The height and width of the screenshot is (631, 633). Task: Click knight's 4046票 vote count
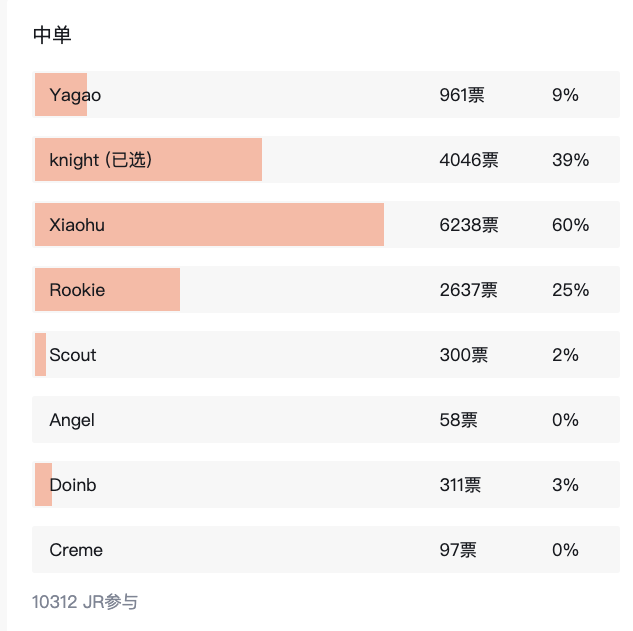[469, 160]
